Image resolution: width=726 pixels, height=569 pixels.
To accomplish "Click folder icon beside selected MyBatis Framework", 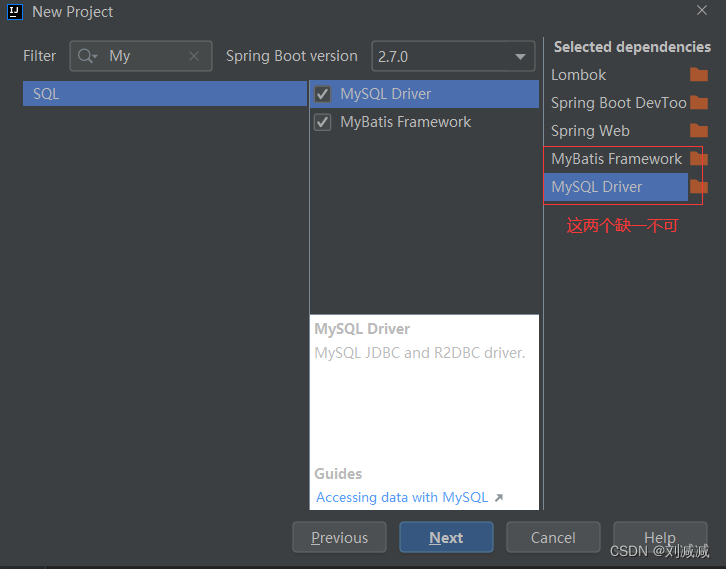I will coord(699,158).
